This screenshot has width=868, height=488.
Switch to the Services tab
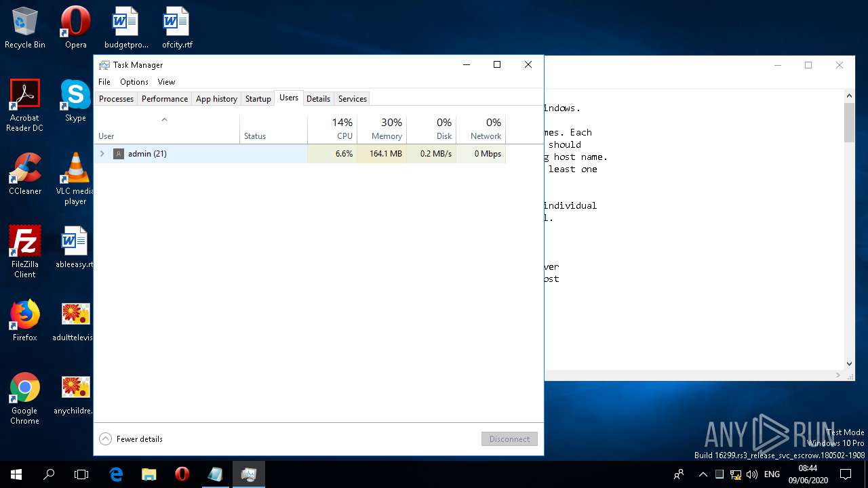(x=353, y=99)
